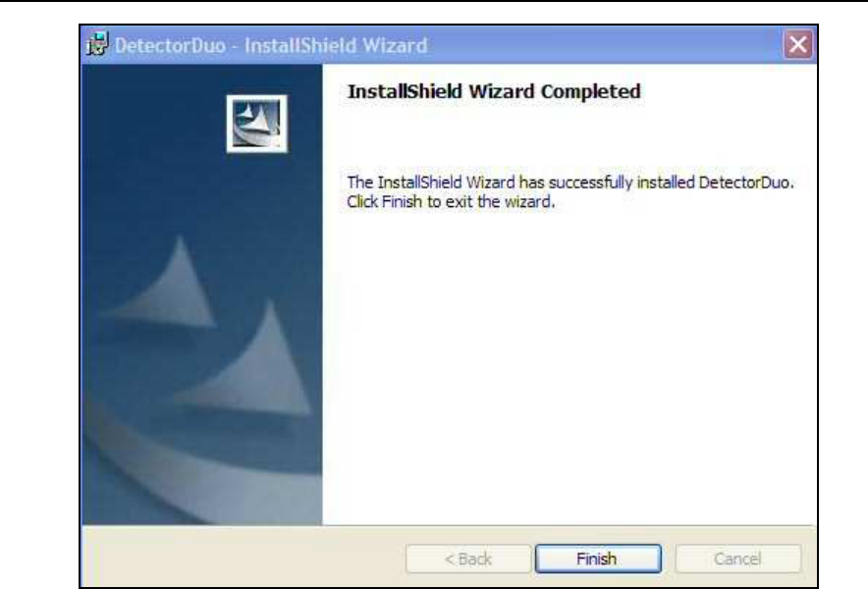
Task: Click the beige button bar left of Back
Action: coord(244,559)
